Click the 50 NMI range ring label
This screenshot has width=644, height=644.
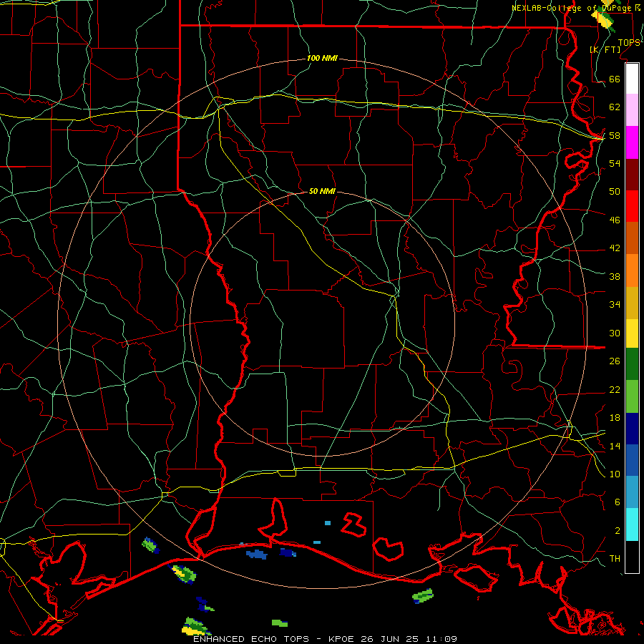(322, 191)
